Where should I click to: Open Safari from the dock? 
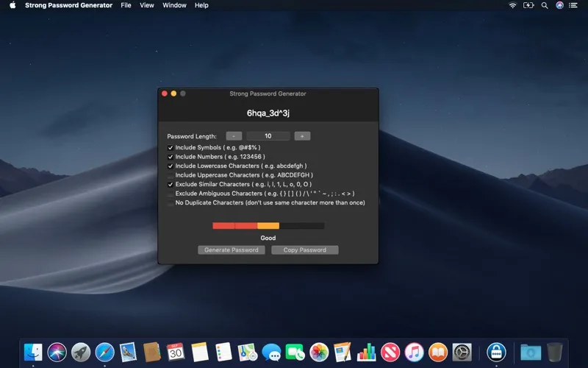point(105,352)
